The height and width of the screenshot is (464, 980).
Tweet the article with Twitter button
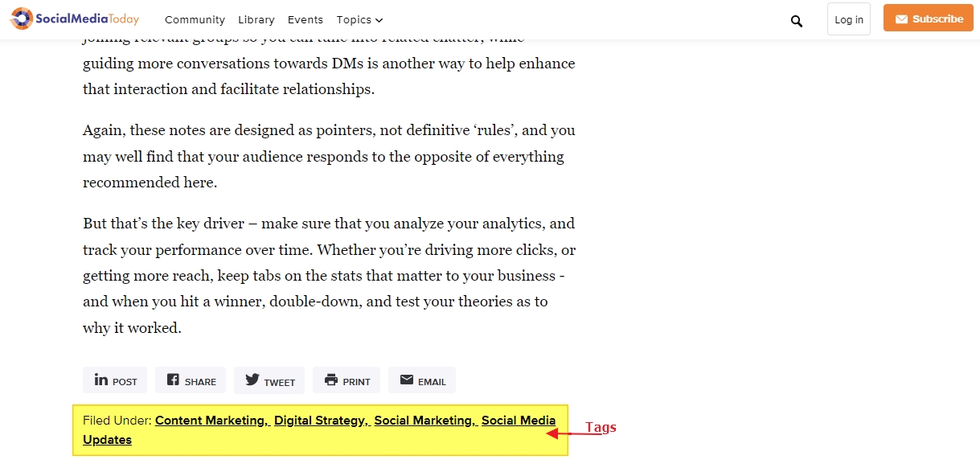pyautogui.click(x=269, y=380)
